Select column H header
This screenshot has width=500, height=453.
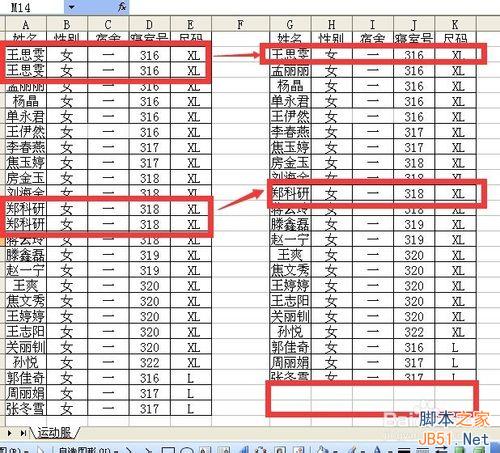tap(332, 25)
